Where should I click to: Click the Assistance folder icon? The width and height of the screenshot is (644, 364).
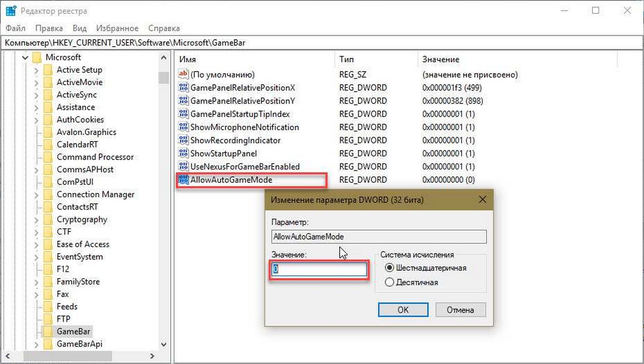click(x=48, y=107)
